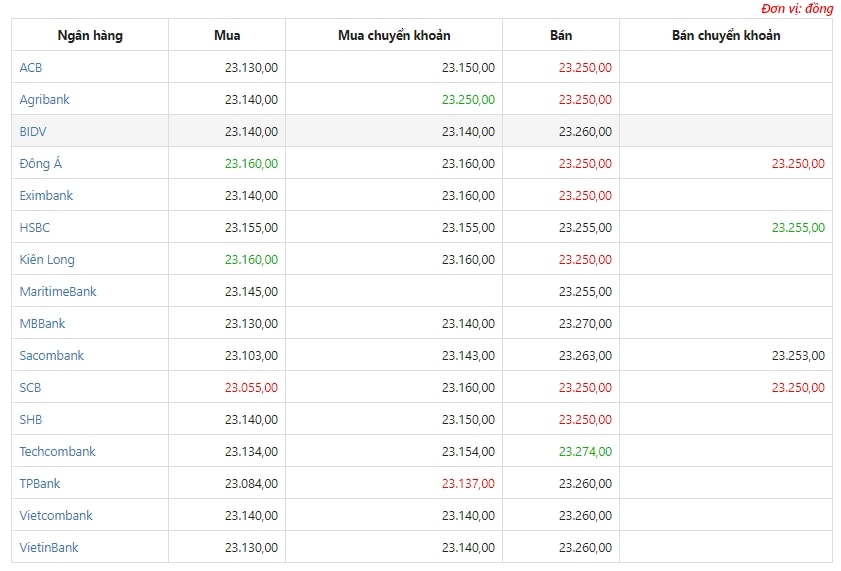Open the HSBC bank link
Image resolution: width=841 pixels, height=571 pixels.
click(34, 227)
